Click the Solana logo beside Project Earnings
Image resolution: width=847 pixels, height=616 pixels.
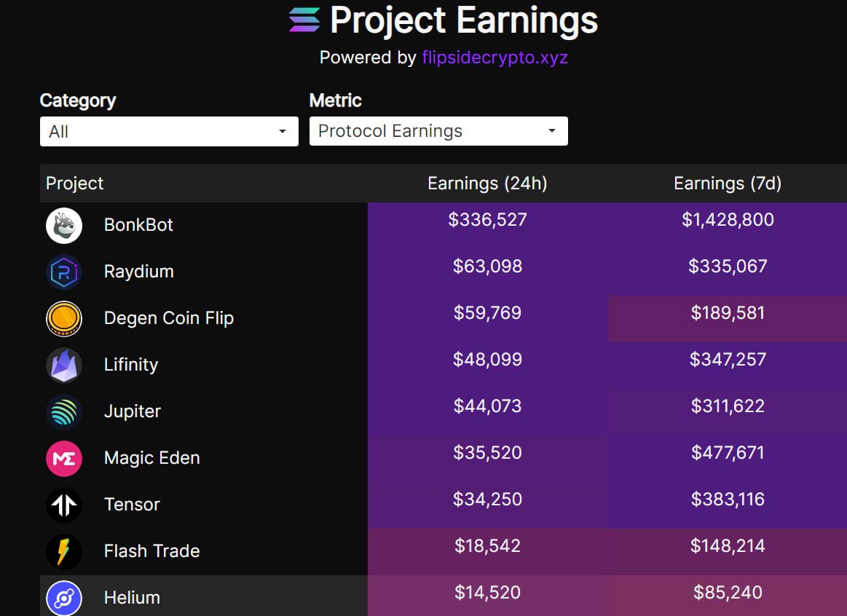pos(304,20)
